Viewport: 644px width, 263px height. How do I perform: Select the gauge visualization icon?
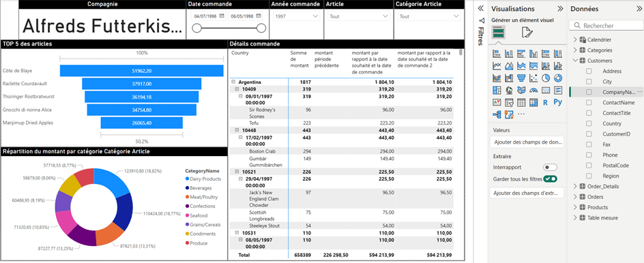pyautogui.click(x=533, y=90)
